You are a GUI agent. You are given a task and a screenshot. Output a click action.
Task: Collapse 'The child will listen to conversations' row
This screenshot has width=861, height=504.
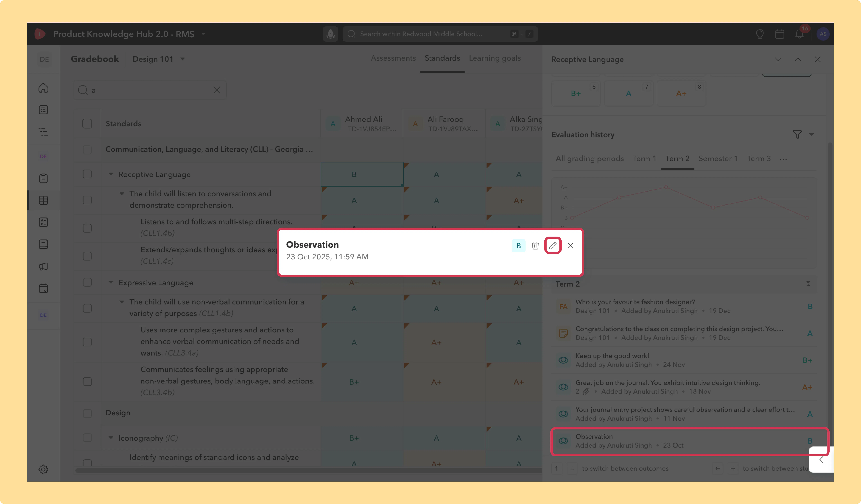coord(122,193)
